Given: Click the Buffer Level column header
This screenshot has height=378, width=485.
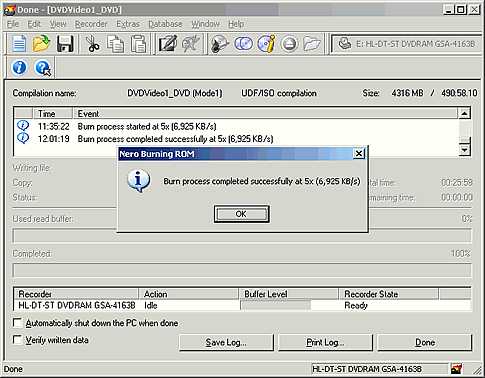Looking at the screenshot, I should point(289,294).
